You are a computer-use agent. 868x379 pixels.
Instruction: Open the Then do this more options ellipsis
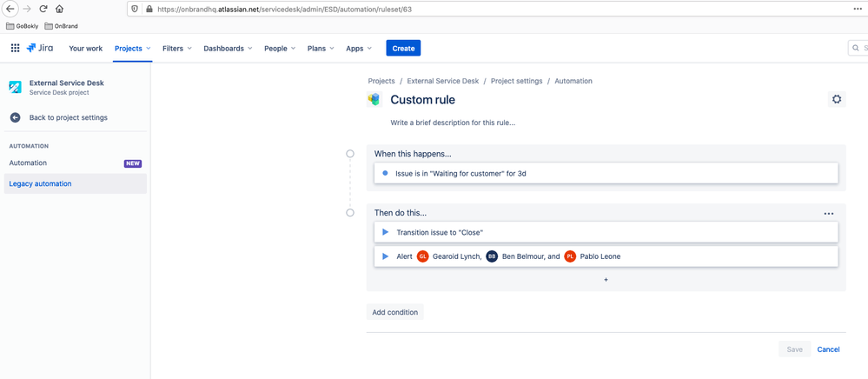pos(828,213)
